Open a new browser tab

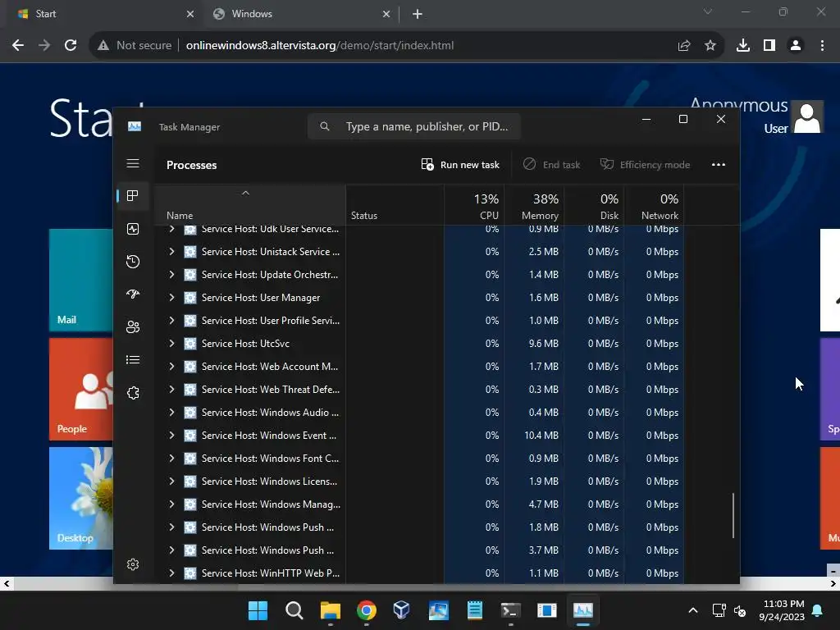[418, 14]
